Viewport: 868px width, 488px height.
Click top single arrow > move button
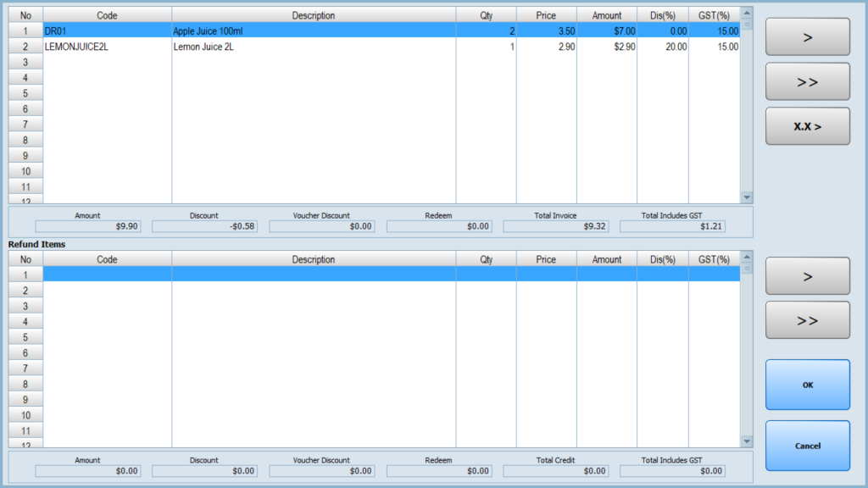point(807,37)
